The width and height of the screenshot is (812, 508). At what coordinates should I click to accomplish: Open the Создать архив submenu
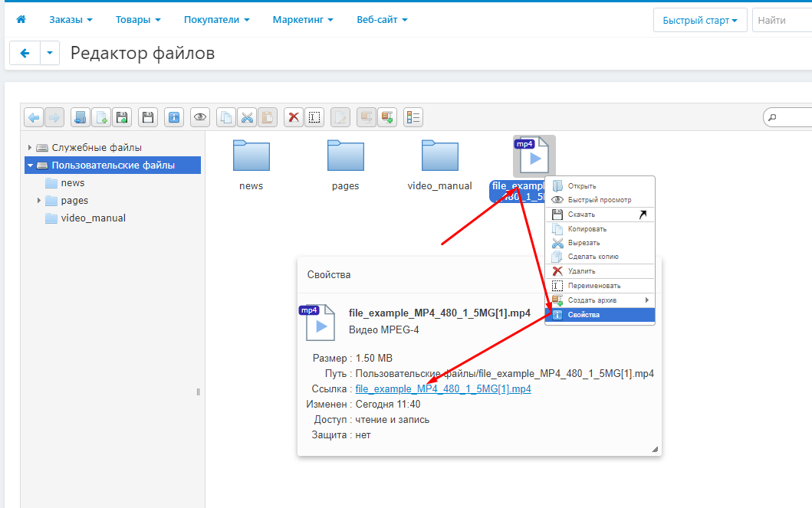coord(600,300)
